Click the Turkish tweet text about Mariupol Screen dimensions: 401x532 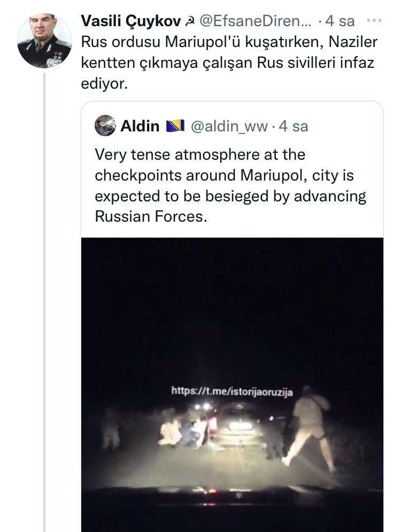point(229,63)
